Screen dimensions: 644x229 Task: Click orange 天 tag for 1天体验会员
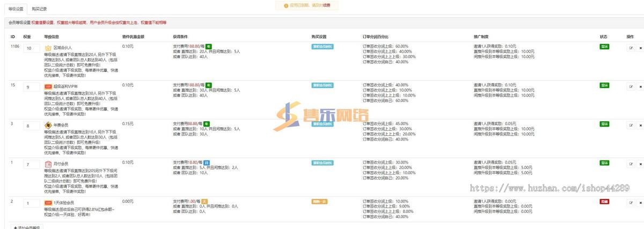tap(204, 201)
